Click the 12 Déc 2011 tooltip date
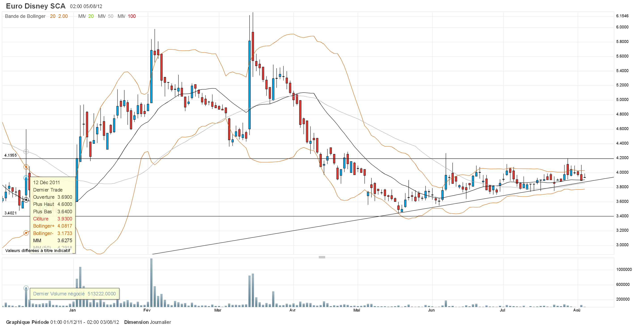This screenshot has height=327, width=644. [x=47, y=183]
